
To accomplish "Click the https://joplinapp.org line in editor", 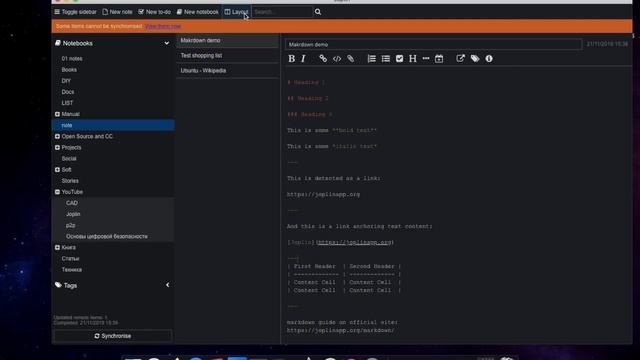I will pyautogui.click(x=323, y=194).
